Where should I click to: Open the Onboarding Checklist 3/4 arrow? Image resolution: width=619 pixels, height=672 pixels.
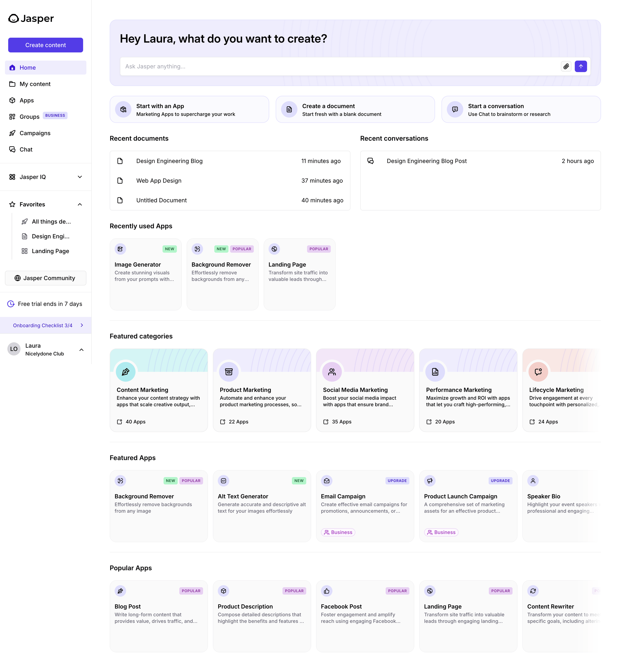click(x=82, y=325)
